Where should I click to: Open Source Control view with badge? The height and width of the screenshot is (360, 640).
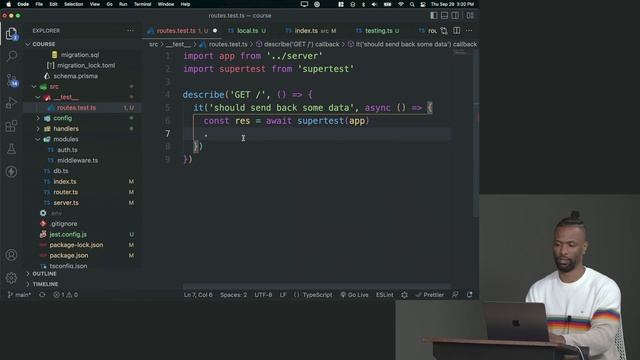(12, 80)
